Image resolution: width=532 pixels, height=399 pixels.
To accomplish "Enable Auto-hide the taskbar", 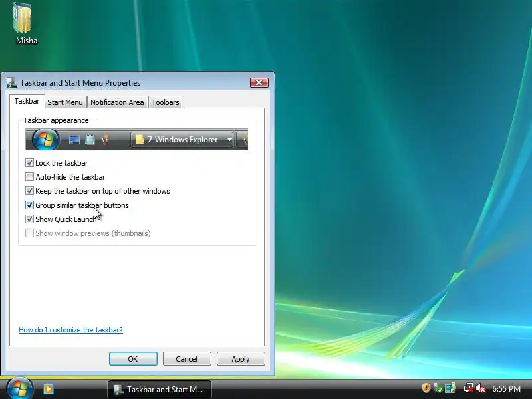I will tap(29, 177).
